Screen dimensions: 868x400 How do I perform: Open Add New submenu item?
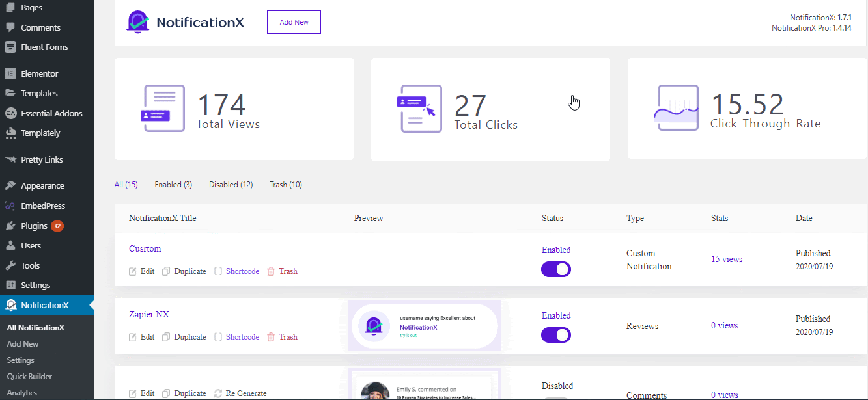point(23,344)
